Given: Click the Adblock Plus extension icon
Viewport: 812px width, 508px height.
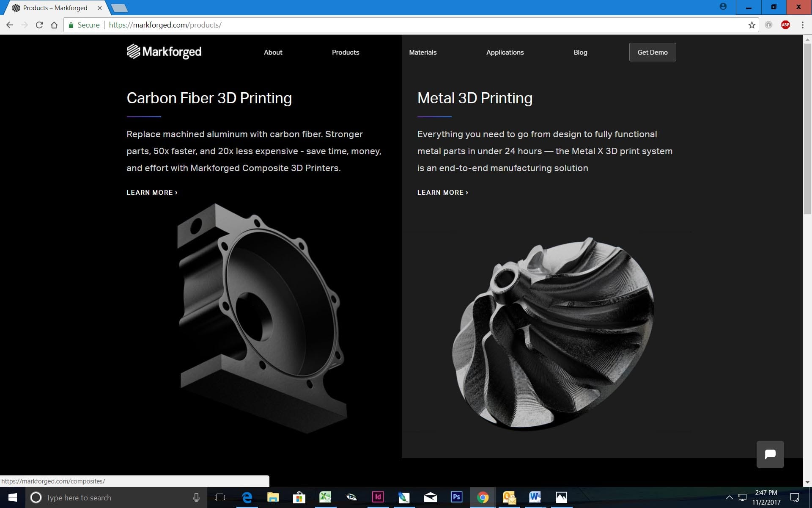Looking at the screenshot, I should pos(785,25).
